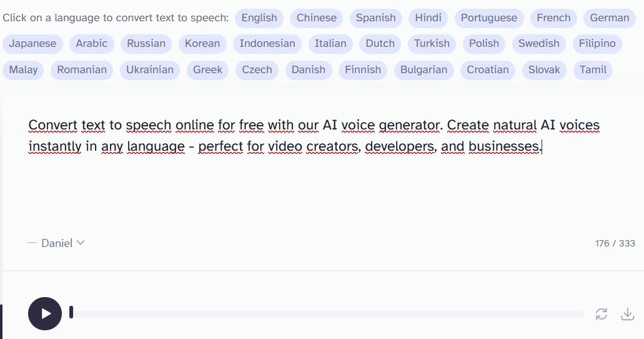Download the audio file

[x=628, y=314]
